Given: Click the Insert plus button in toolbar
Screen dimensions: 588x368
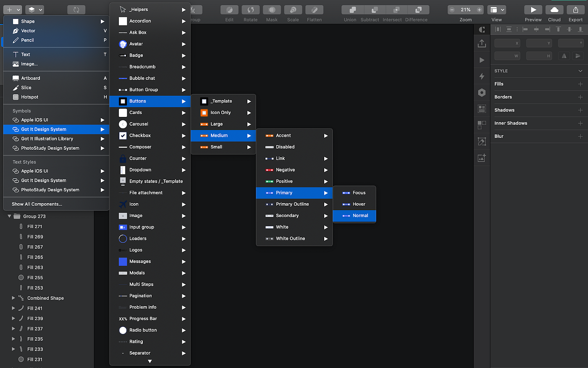Looking at the screenshot, I should (x=13, y=9).
